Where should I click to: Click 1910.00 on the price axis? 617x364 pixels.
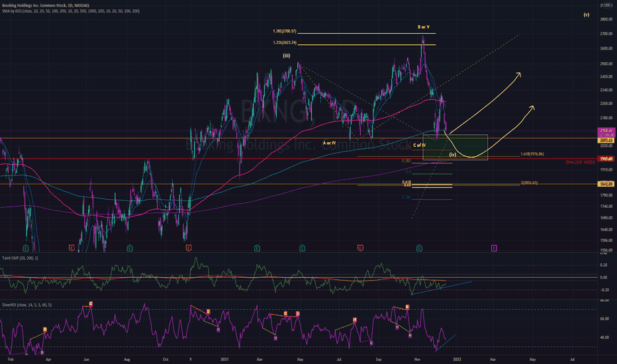click(x=606, y=169)
